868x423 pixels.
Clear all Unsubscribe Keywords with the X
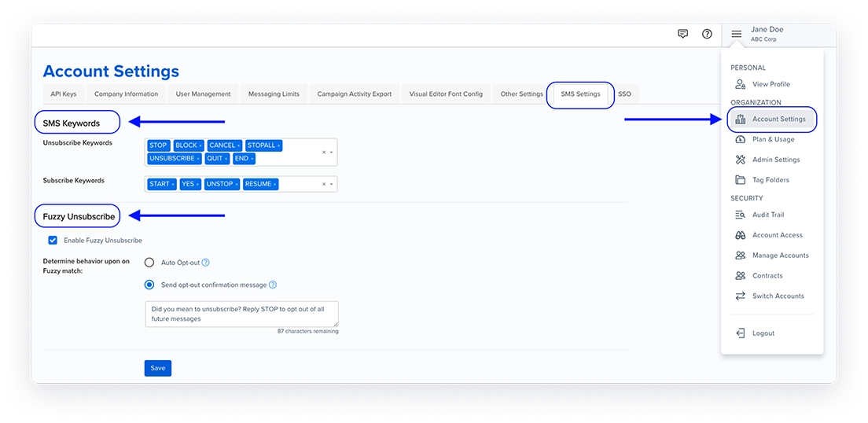point(324,153)
